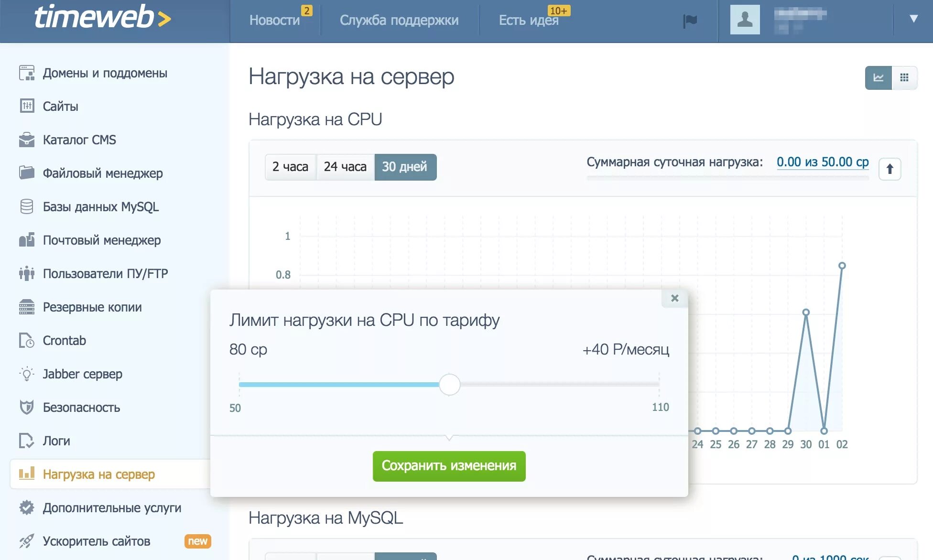This screenshot has height=560, width=933.
Task: Click the '+40 Р/месяц' price text
Action: 626,349
